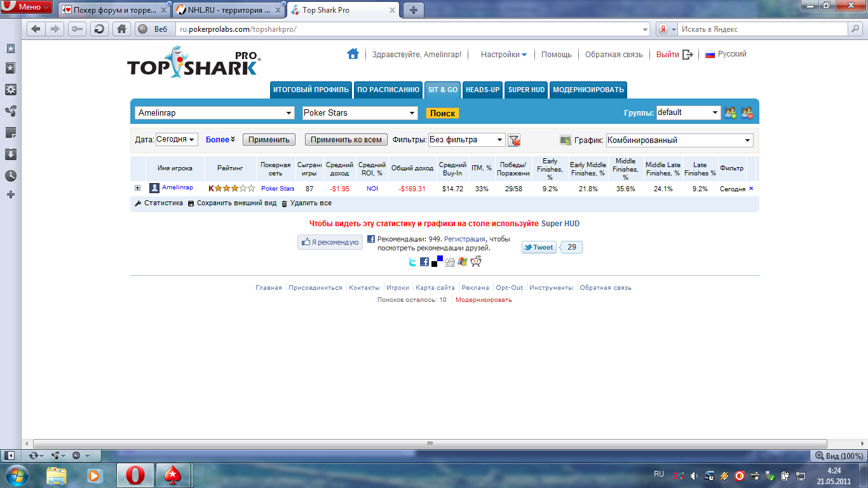Remove Amelinrap row with blue x

(x=751, y=189)
